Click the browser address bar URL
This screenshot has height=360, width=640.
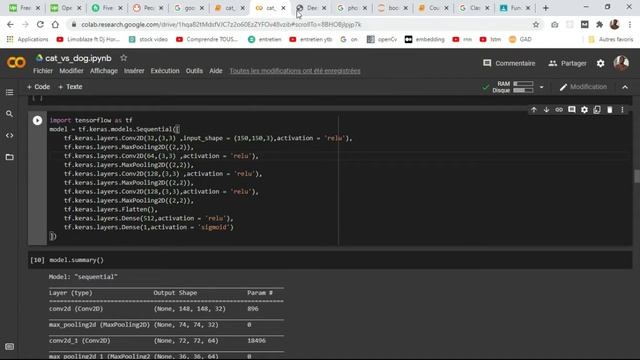click(221, 24)
